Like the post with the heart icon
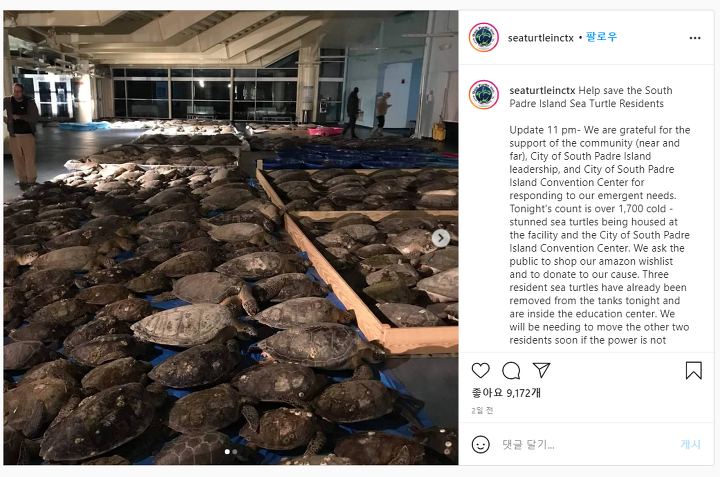The width and height of the screenshot is (720, 477). click(480, 370)
